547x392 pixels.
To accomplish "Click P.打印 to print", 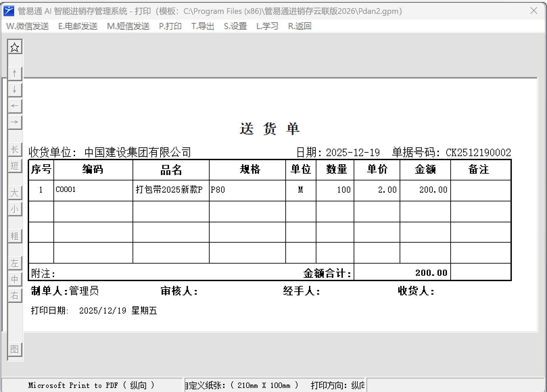I will (170, 26).
